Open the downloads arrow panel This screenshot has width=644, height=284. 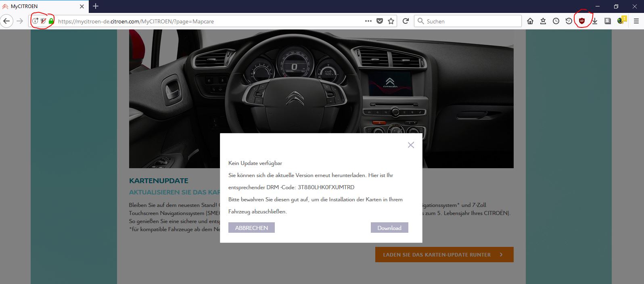tap(595, 21)
